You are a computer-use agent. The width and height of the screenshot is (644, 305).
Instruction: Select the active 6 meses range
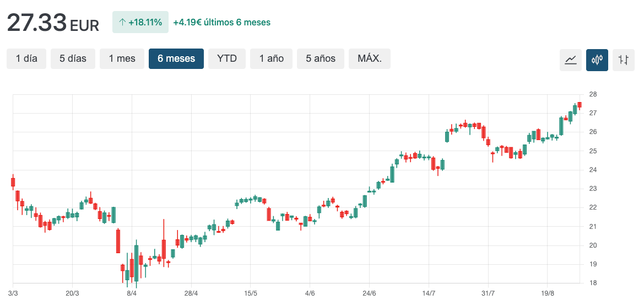[x=176, y=58]
